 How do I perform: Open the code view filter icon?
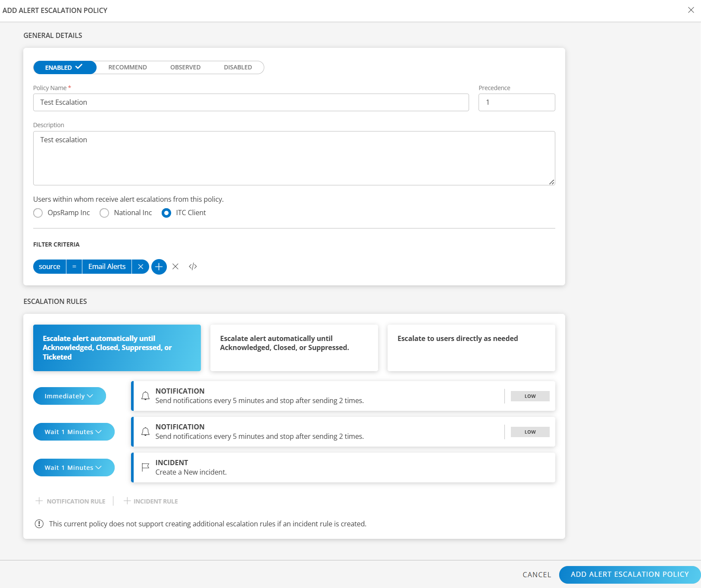click(x=193, y=267)
